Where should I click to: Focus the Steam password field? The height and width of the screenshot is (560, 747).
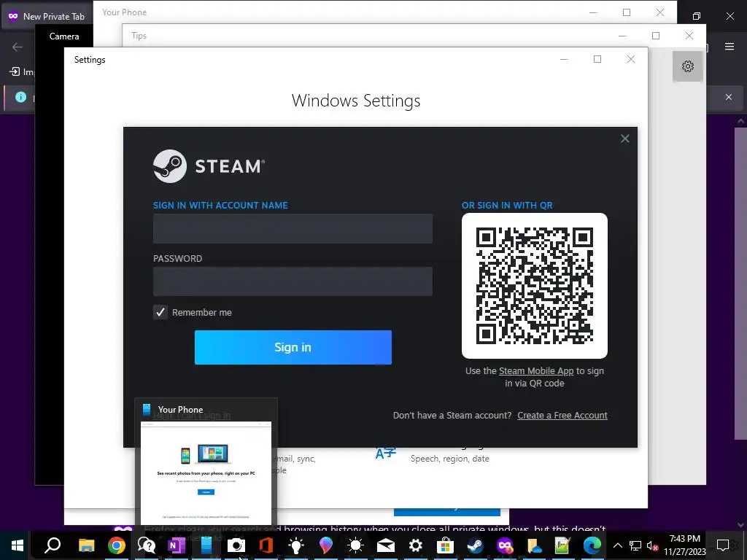coord(293,281)
